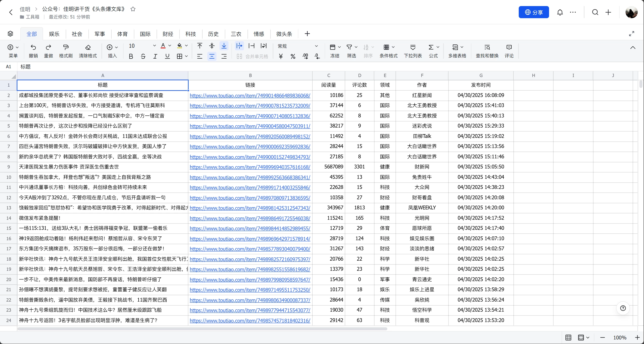Collapse the toolbar with the chevron

[x=633, y=47]
